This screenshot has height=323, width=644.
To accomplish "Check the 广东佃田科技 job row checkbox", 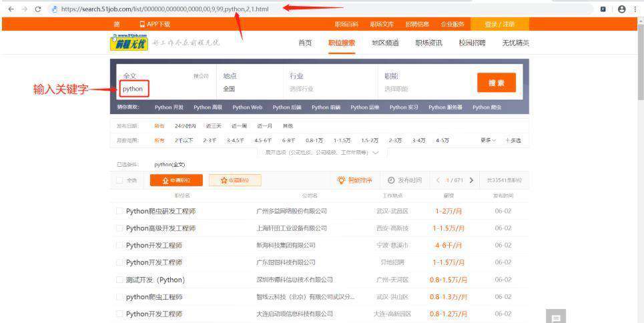I will click(119, 262).
